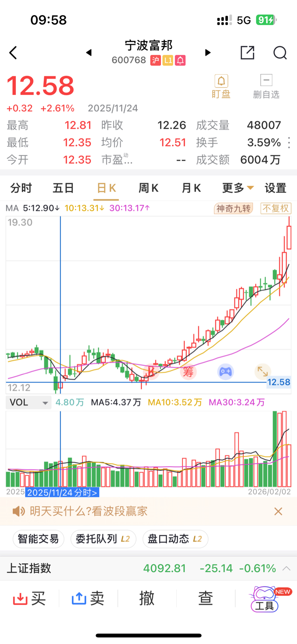Tap the 换手 3.59% value

pos(264,143)
